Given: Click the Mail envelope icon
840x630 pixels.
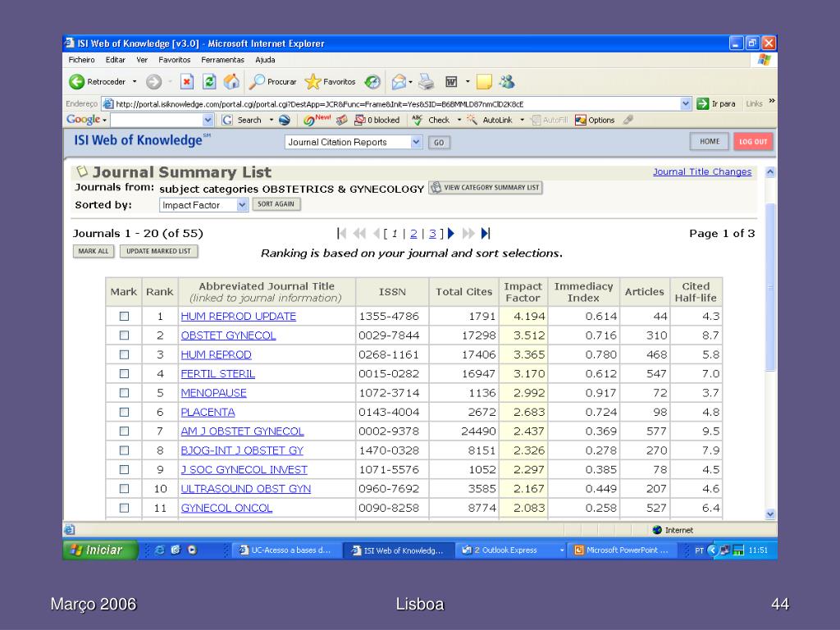Looking at the screenshot, I should [399, 81].
